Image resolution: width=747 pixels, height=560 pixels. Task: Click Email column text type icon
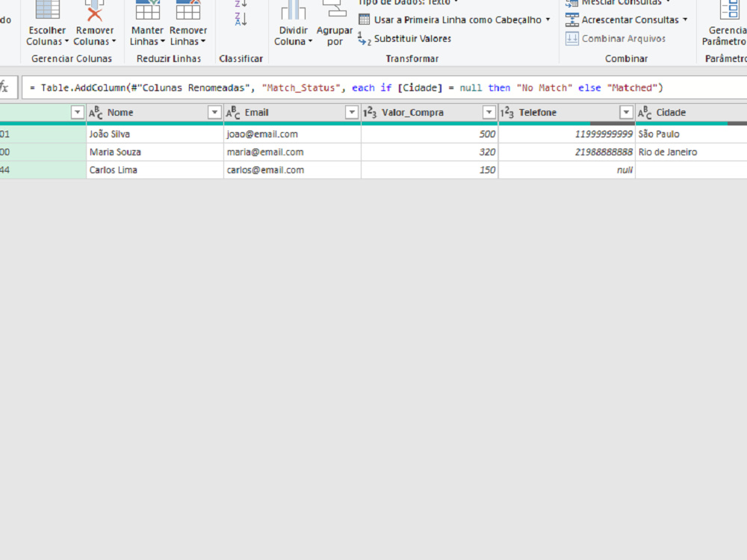[x=233, y=113]
